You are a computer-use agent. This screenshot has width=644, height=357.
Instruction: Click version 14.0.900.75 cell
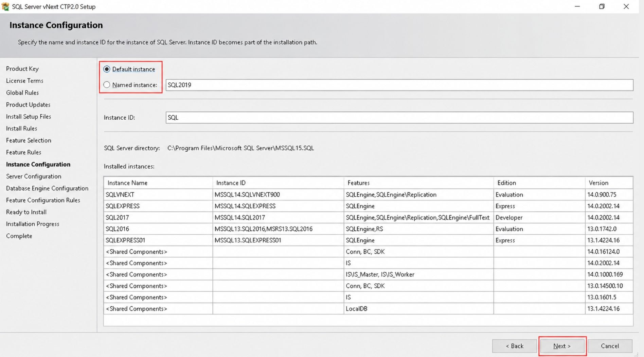(x=609, y=194)
